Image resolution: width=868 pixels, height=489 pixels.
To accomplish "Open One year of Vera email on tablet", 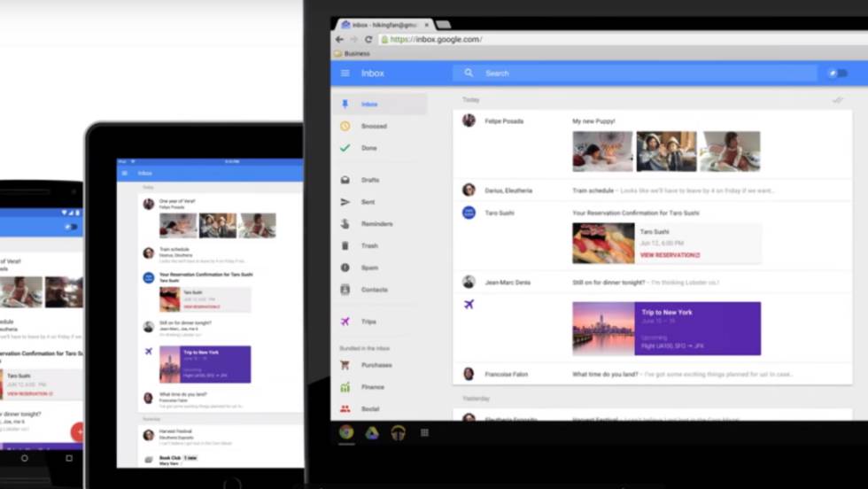I will click(x=221, y=219).
